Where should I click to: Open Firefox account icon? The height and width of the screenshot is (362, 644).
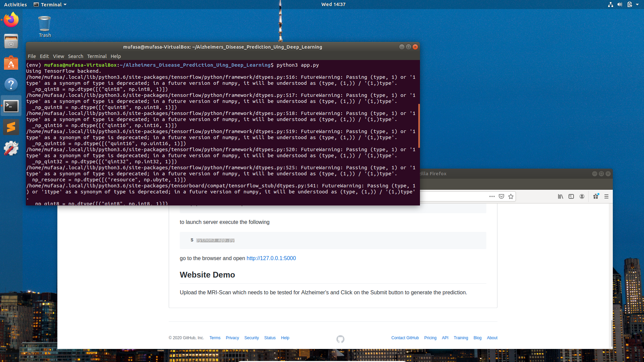tap(582, 196)
